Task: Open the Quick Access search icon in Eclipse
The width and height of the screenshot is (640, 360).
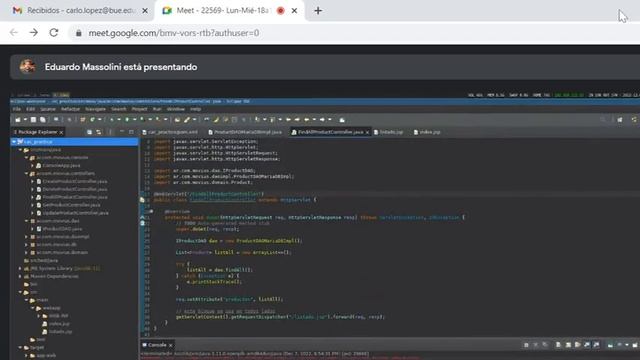Action: tap(603, 120)
